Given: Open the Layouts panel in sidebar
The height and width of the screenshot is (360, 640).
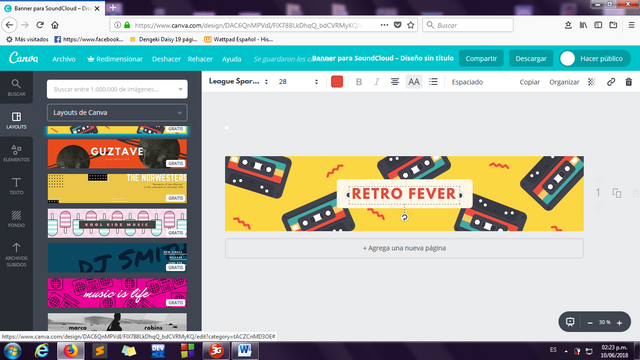Looking at the screenshot, I should 16,120.
